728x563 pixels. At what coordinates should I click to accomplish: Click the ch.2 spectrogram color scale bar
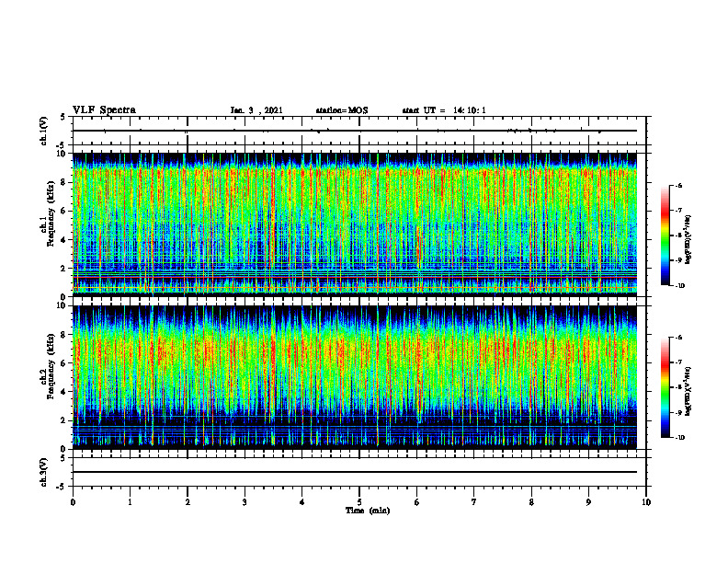pos(665,387)
